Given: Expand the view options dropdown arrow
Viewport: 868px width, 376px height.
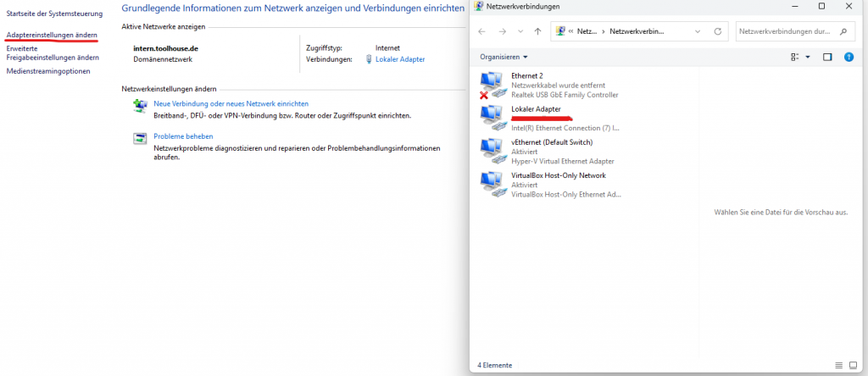Looking at the screenshot, I should (x=807, y=57).
